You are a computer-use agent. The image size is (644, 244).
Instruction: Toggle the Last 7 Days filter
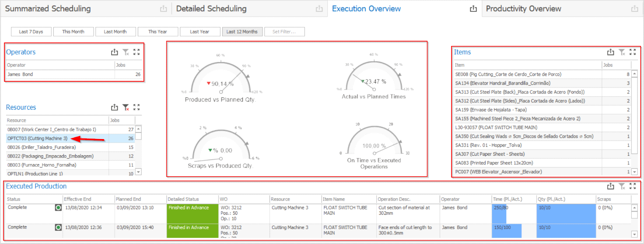[31, 32]
